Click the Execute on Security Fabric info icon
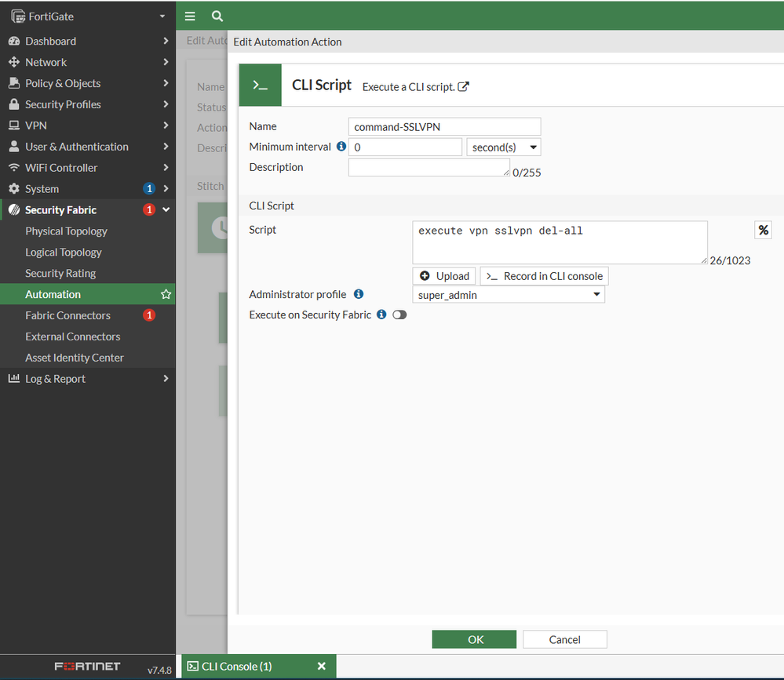The height and width of the screenshot is (680, 784). click(x=381, y=315)
